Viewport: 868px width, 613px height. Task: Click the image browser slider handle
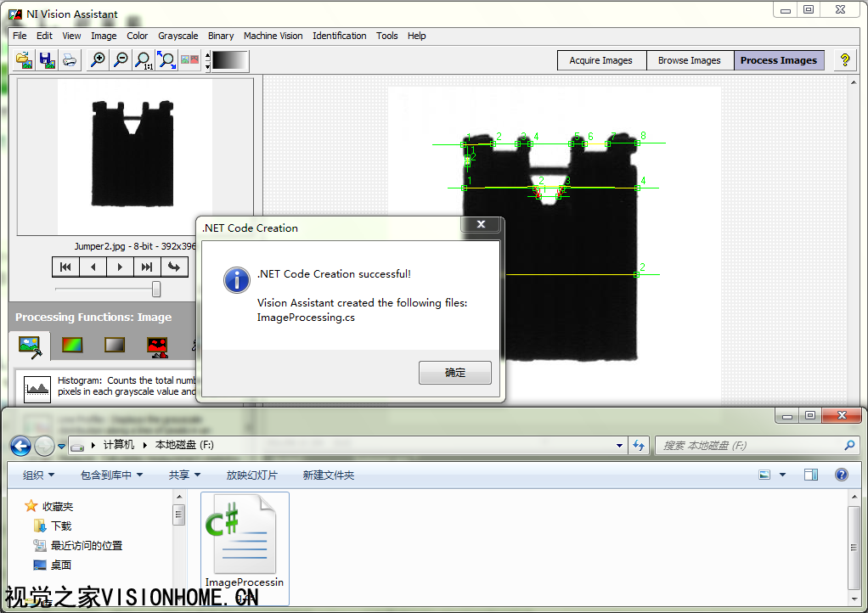[156, 290]
